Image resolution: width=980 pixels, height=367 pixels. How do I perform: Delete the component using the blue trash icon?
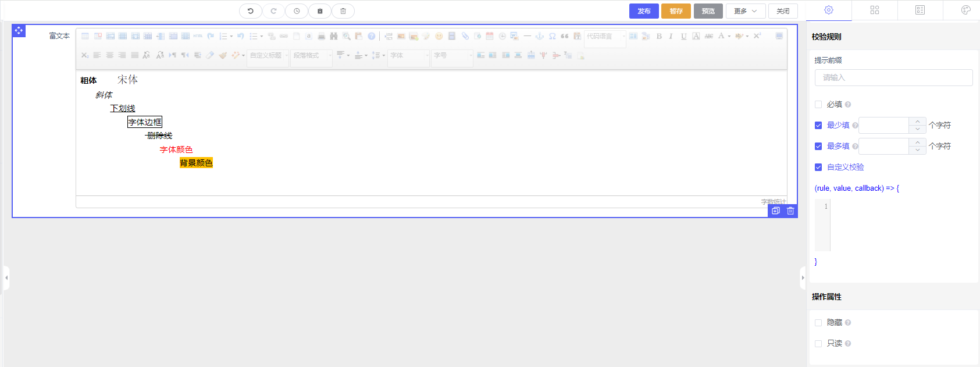(x=790, y=211)
